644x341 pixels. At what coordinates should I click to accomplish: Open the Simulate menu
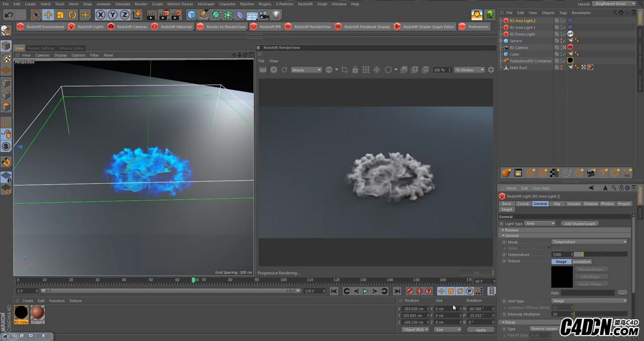click(x=123, y=4)
